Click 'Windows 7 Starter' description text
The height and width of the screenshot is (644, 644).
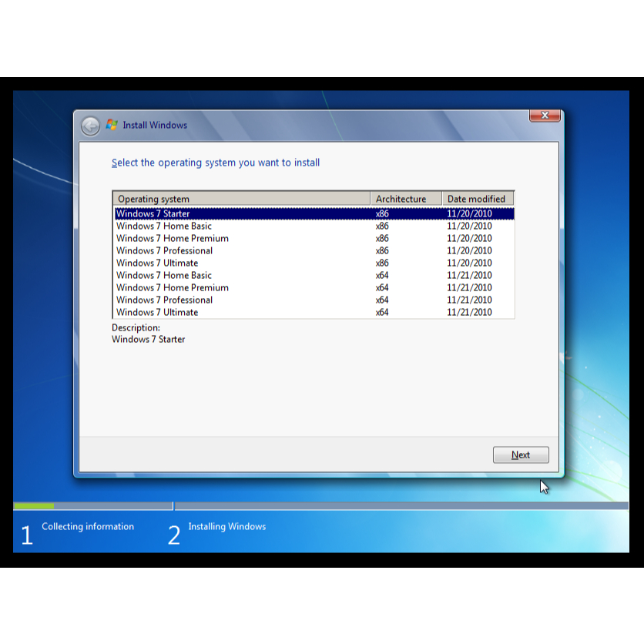148,339
